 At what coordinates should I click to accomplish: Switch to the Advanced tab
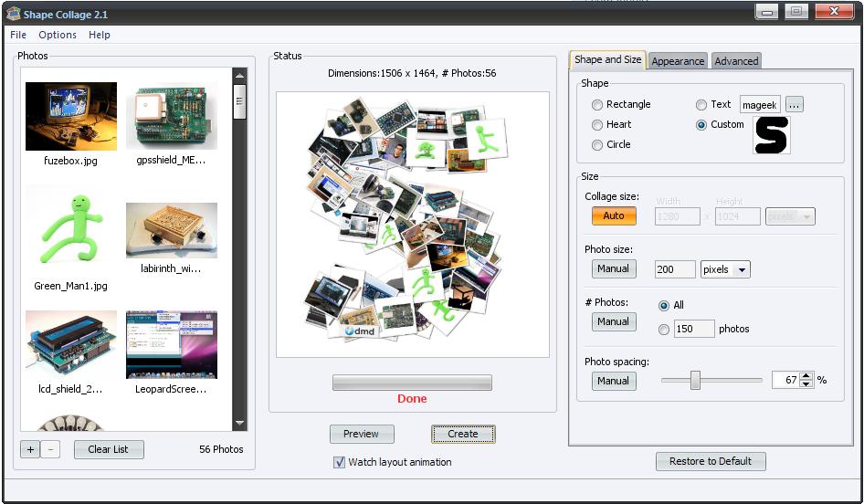736,61
